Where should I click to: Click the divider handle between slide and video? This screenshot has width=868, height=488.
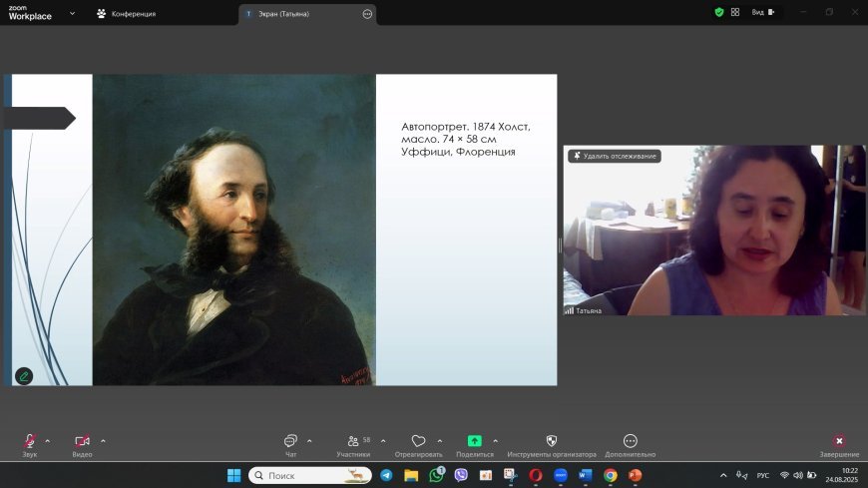click(561, 245)
